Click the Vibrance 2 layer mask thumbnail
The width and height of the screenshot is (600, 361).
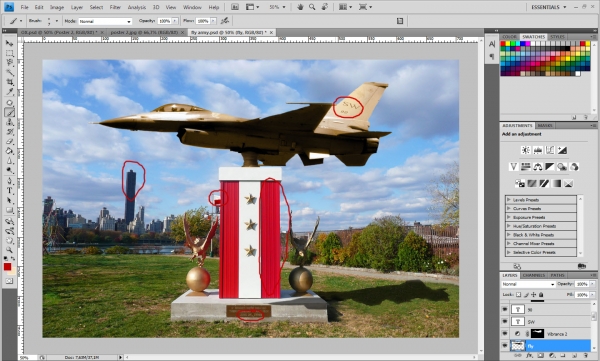click(x=537, y=333)
